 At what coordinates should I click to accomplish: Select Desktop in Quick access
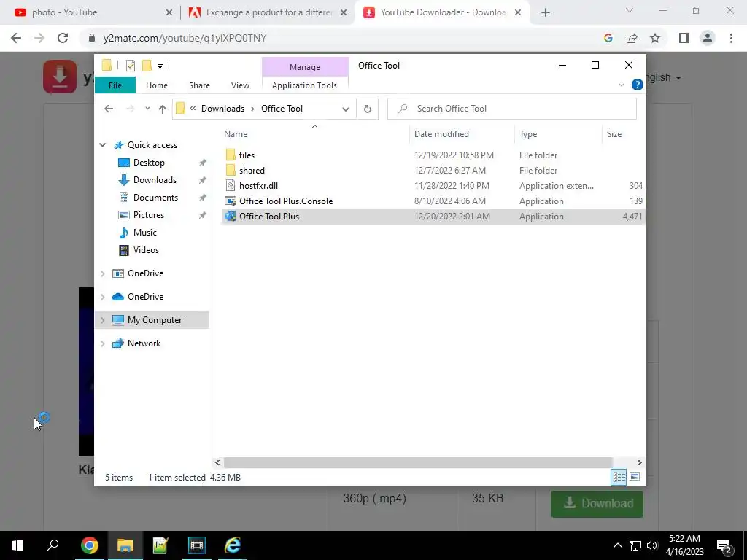pos(149,163)
